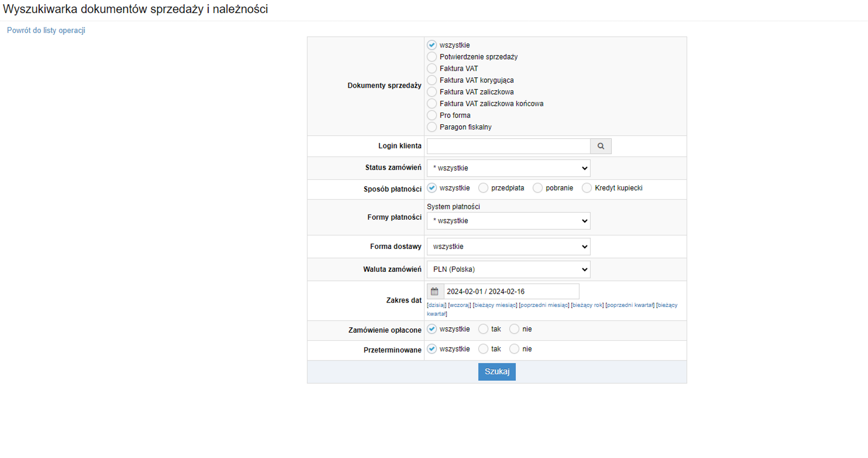Select the 'Pro forma' radio button
868x458 pixels.
click(x=431, y=115)
